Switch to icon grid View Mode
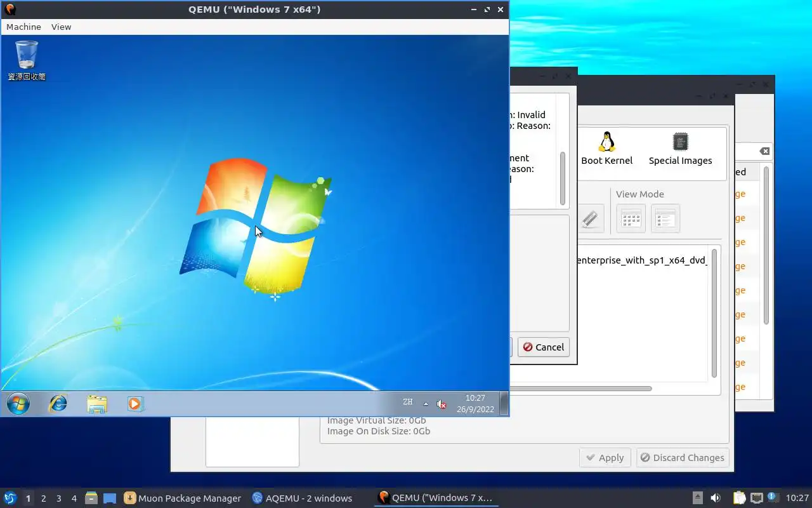The image size is (812, 508). pyautogui.click(x=631, y=219)
